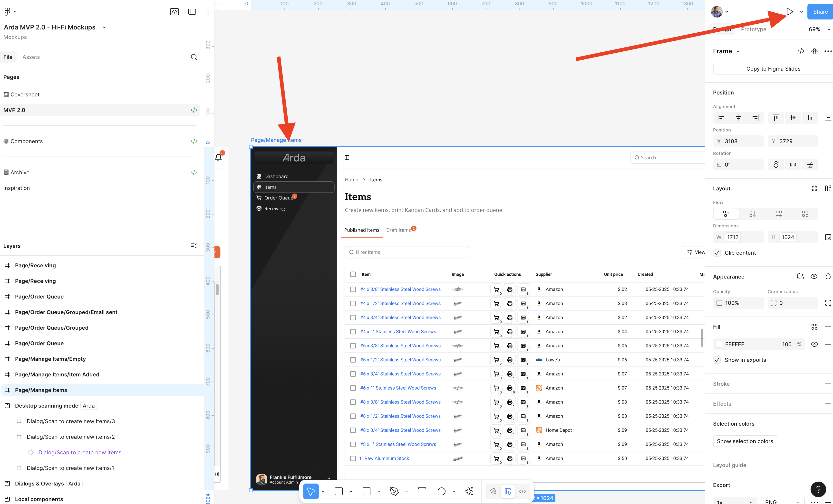The width and height of the screenshot is (833, 504).
Task: Uncheck the Clip content checkbox
Action: pos(717,253)
